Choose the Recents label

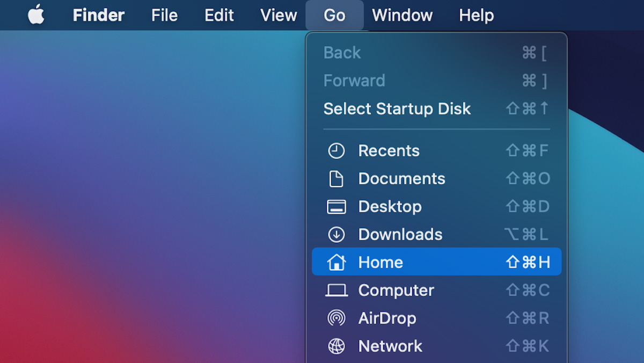[x=389, y=151]
